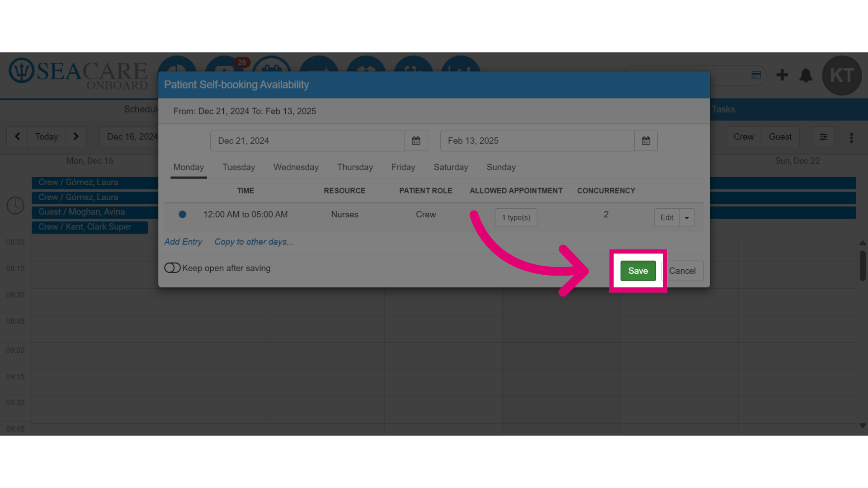The image size is (868, 488).
Task: Click the Sun, Dec 22 column header
Action: [797, 161]
